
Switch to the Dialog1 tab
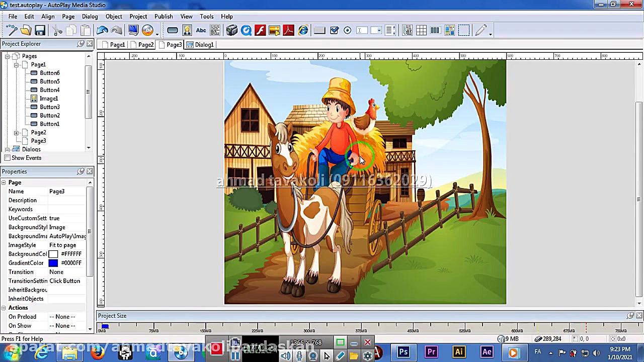point(200,45)
